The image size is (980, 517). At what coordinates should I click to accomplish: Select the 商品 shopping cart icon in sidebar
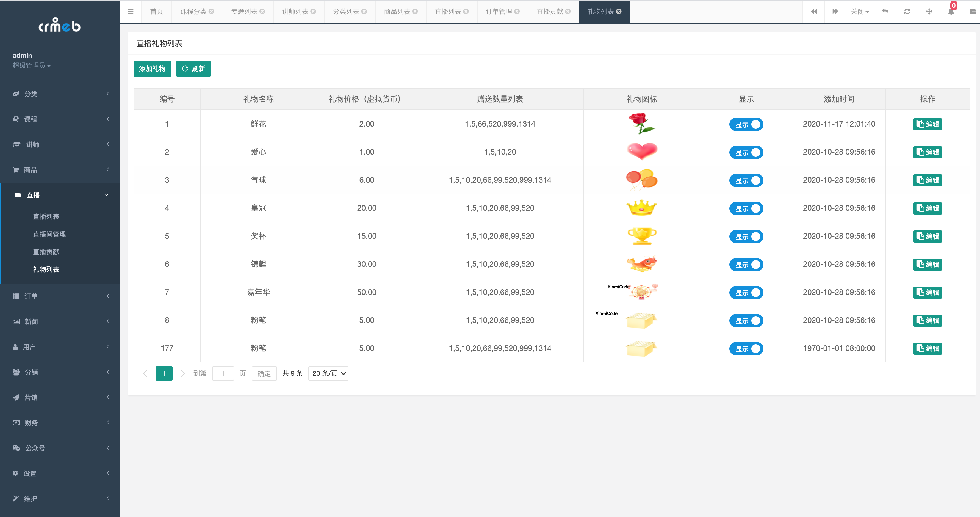click(x=16, y=170)
